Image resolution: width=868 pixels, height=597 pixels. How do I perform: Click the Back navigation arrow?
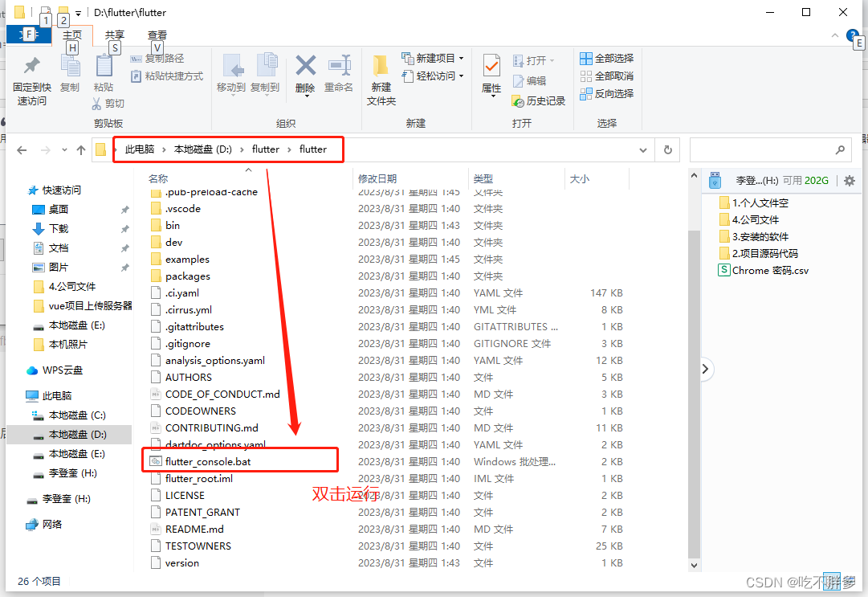point(22,150)
